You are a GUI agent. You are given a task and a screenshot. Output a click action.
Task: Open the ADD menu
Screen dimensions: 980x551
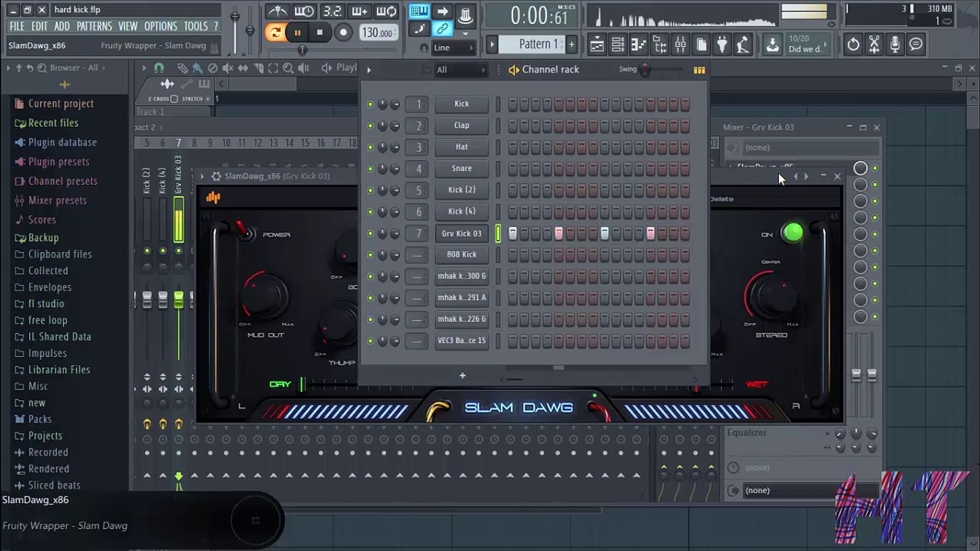[62, 27]
